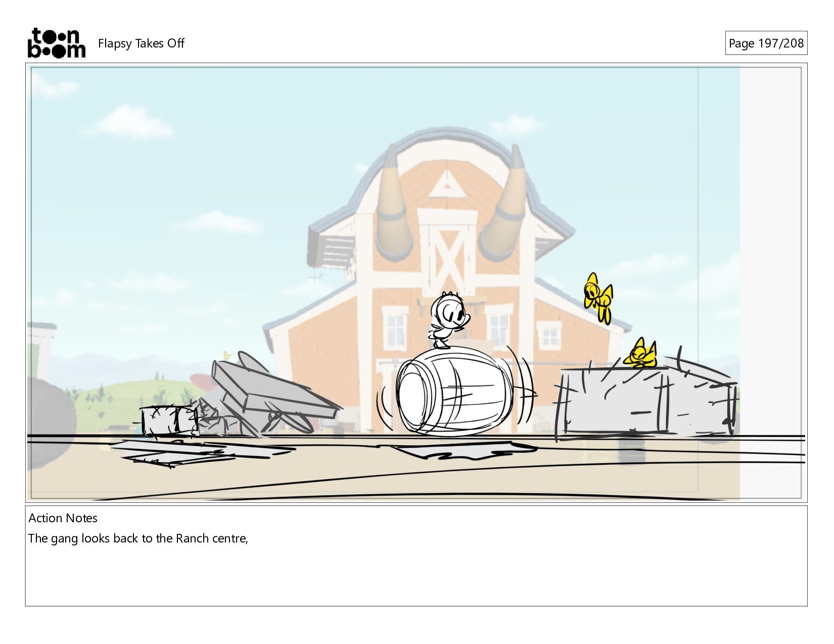Click the yellow chick jumping in the air
The image size is (834, 644).
(598, 298)
